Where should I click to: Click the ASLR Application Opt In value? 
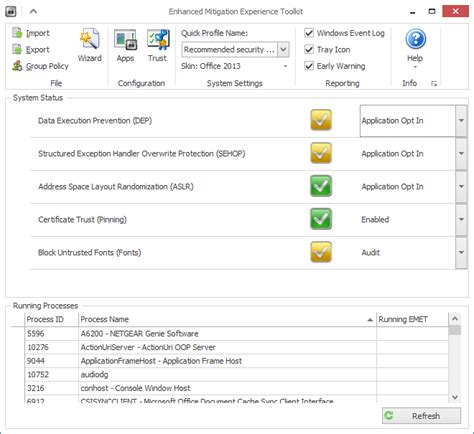[x=392, y=187]
